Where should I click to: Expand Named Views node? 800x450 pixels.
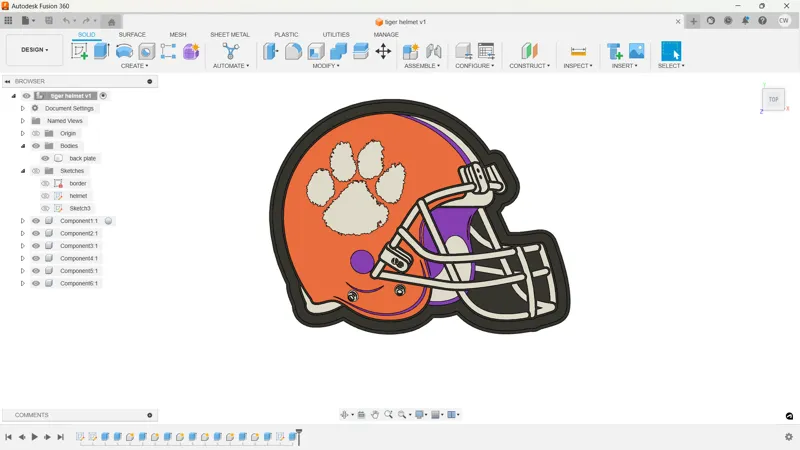pyautogui.click(x=22, y=121)
